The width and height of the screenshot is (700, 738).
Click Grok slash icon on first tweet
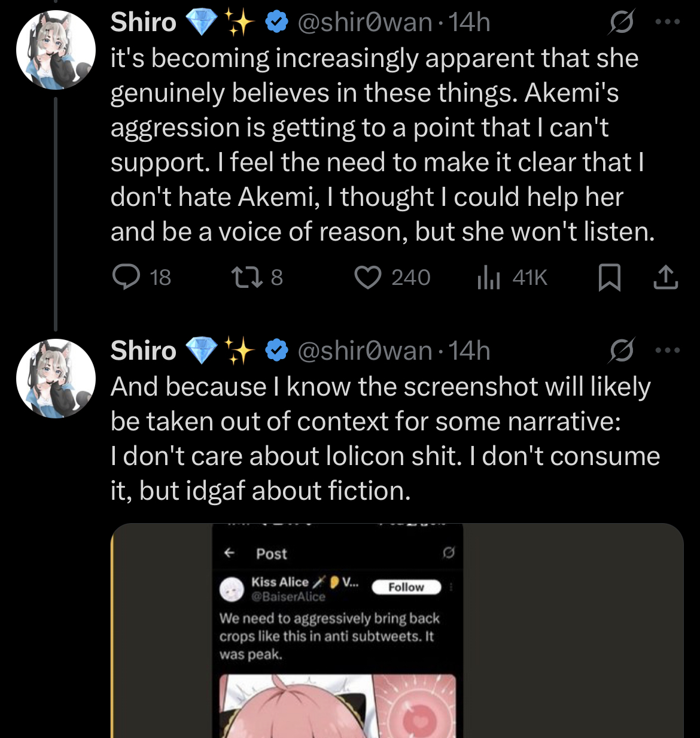[x=622, y=23]
